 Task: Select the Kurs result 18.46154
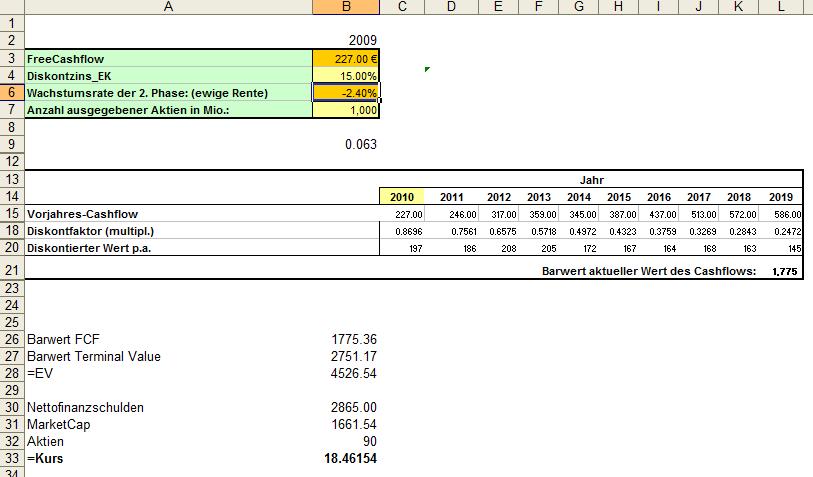pyautogui.click(x=346, y=458)
